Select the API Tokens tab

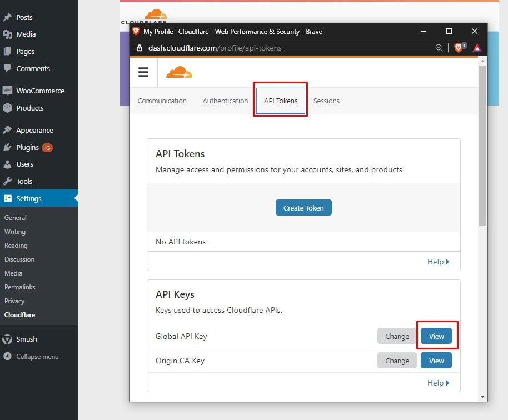pyautogui.click(x=281, y=101)
